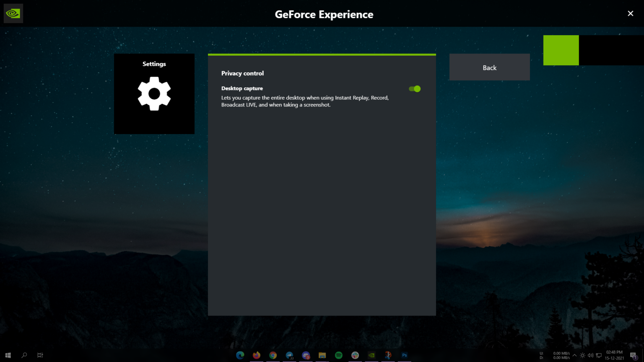Launch Slack from the taskbar
644x362 pixels.
355,355
